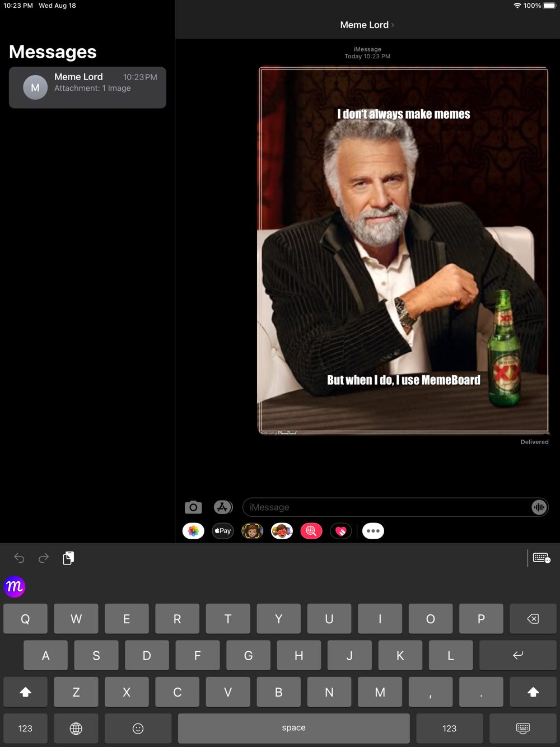Tap the Delivered status text
Image resolution: width=560 pixels, height=747 pixels.
pyautogui.click(x=535, y=442)
